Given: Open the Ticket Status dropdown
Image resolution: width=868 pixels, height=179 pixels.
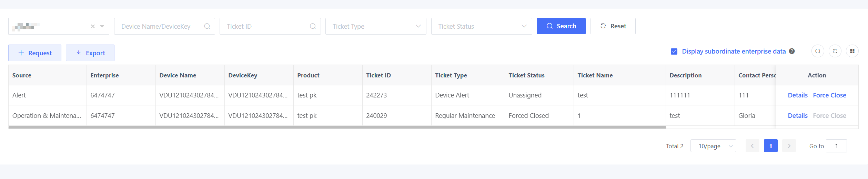Looking at the screenshot, I should 481,26.
